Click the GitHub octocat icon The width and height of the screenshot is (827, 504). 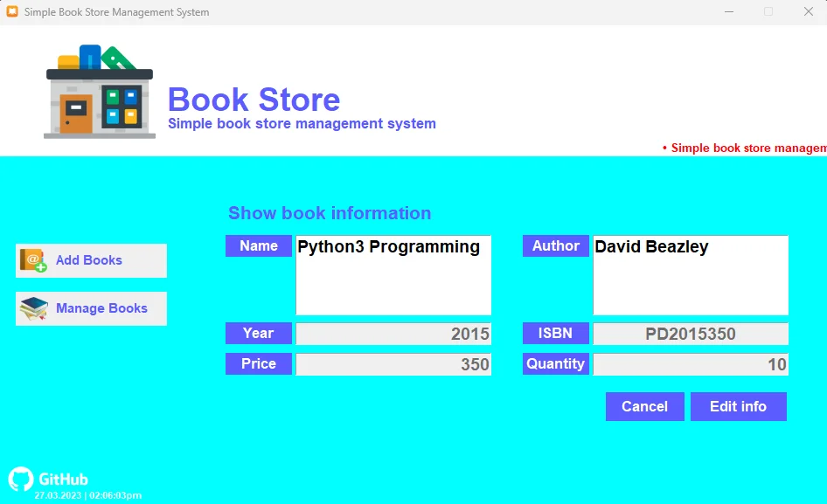21,479
